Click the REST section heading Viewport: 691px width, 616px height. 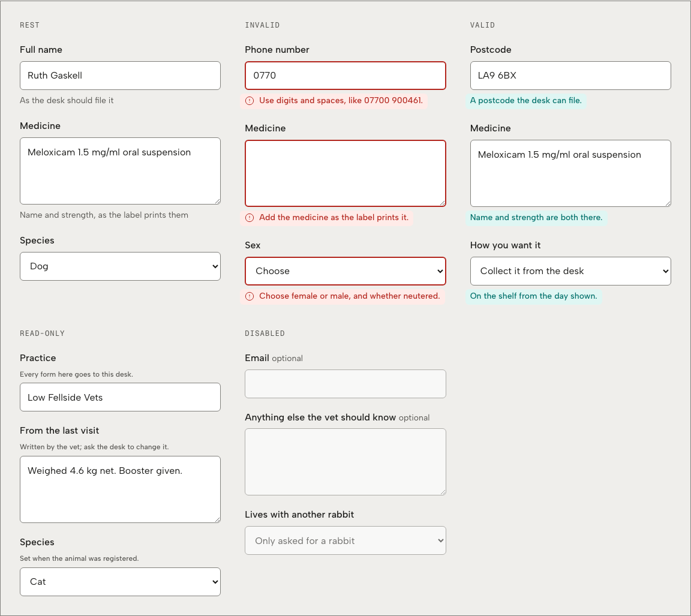coord(29,25)
